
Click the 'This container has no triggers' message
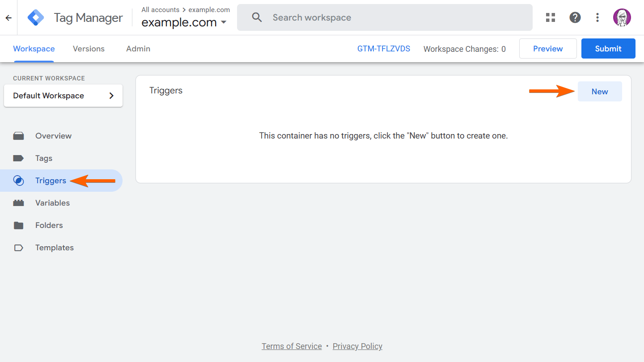pyautogui.click(x=383, y=135)
